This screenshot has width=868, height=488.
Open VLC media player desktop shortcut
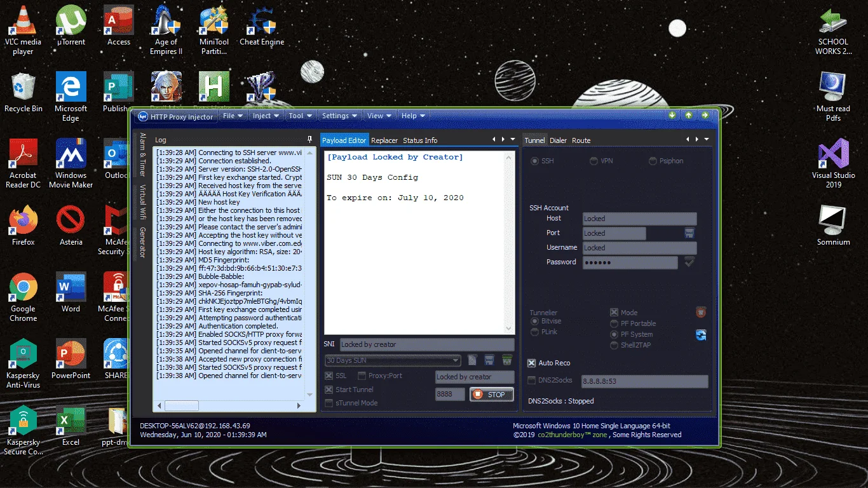pos(23,30)
